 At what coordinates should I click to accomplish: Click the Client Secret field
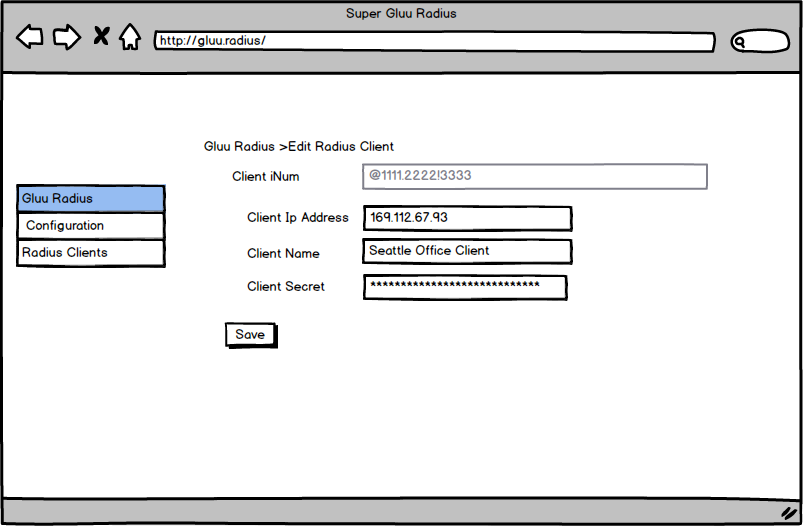[465, 287]
